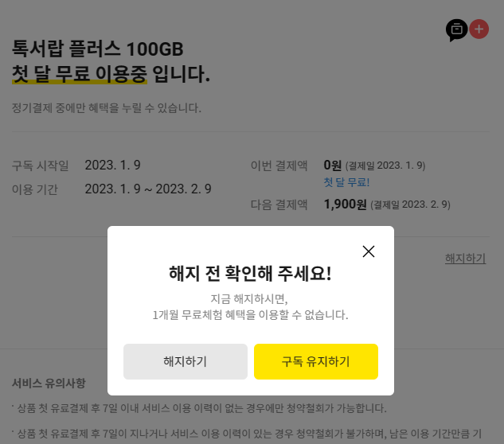Click the 서비스 유의사항 heading
504x444 pixels.
(49, 383)
